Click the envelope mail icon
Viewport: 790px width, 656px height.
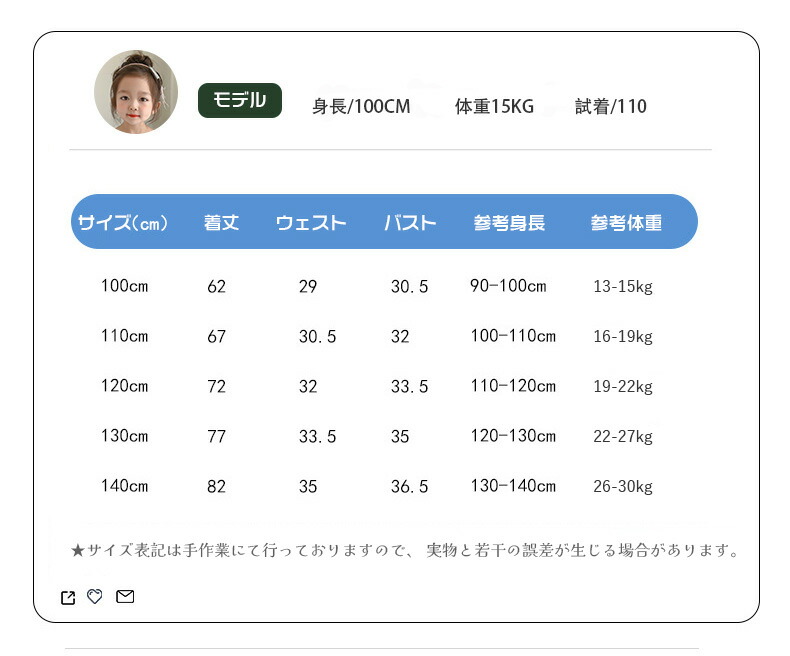click(x=125, y=597)
